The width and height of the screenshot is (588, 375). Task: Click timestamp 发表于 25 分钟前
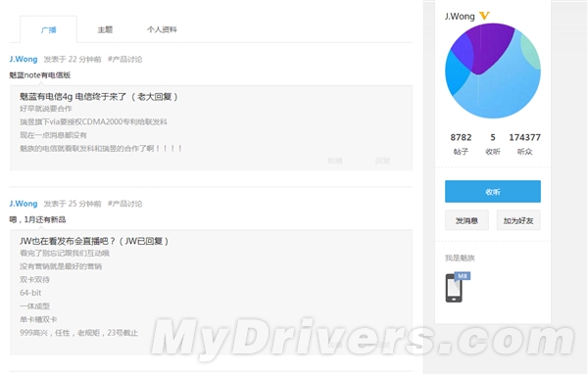(73, 204)
